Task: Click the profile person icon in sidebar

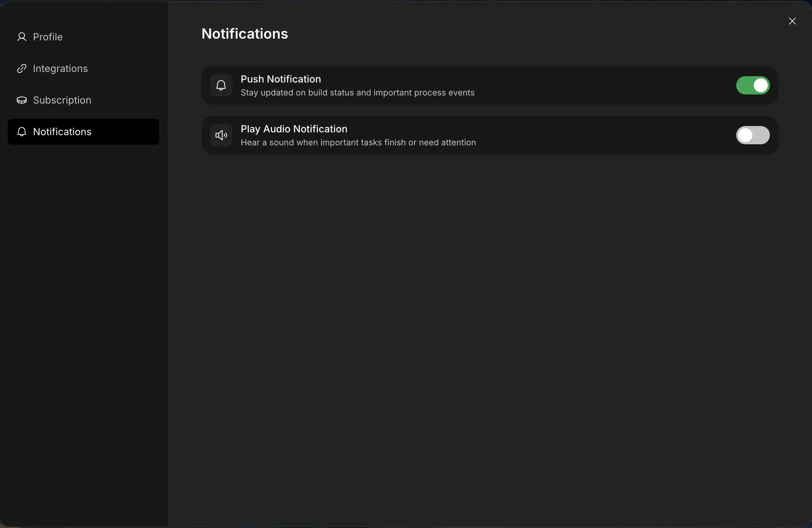Action: 21,37
